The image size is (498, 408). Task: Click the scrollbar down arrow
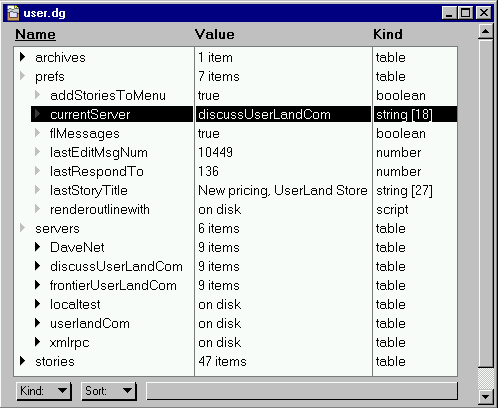pyautogui.click(x=485, y=397)
